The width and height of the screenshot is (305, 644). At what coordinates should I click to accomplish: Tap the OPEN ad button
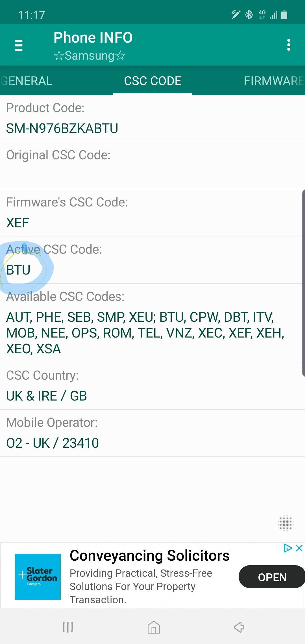pyautogui.click(x=272, y=577)
